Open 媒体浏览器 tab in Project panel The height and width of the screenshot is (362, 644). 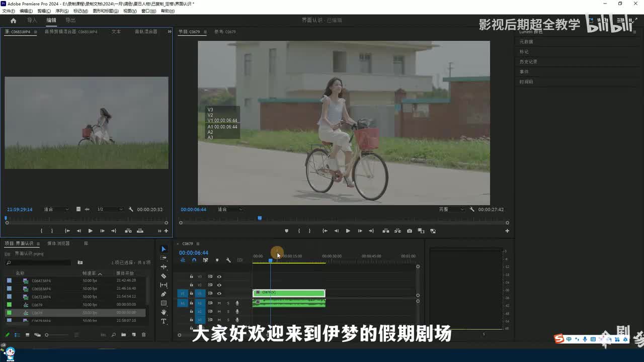[58, 243]
